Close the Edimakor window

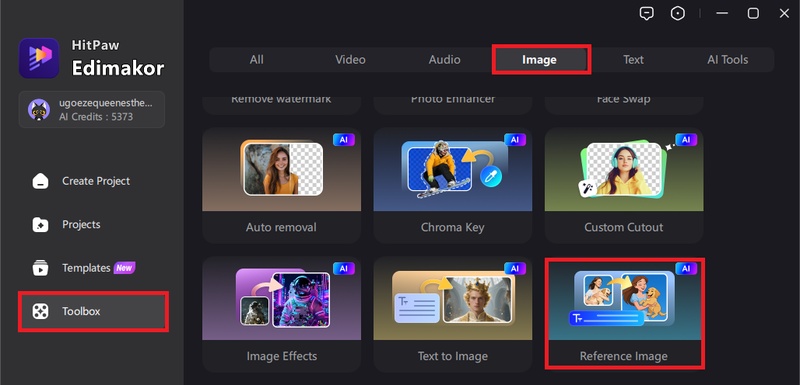tap(784, 14)
